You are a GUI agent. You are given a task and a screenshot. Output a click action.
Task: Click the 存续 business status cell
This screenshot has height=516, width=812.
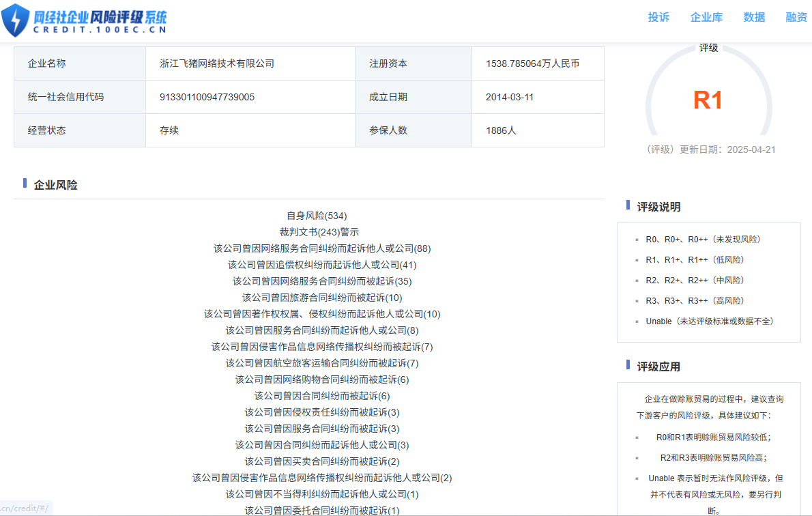click(x=250, y=130)
